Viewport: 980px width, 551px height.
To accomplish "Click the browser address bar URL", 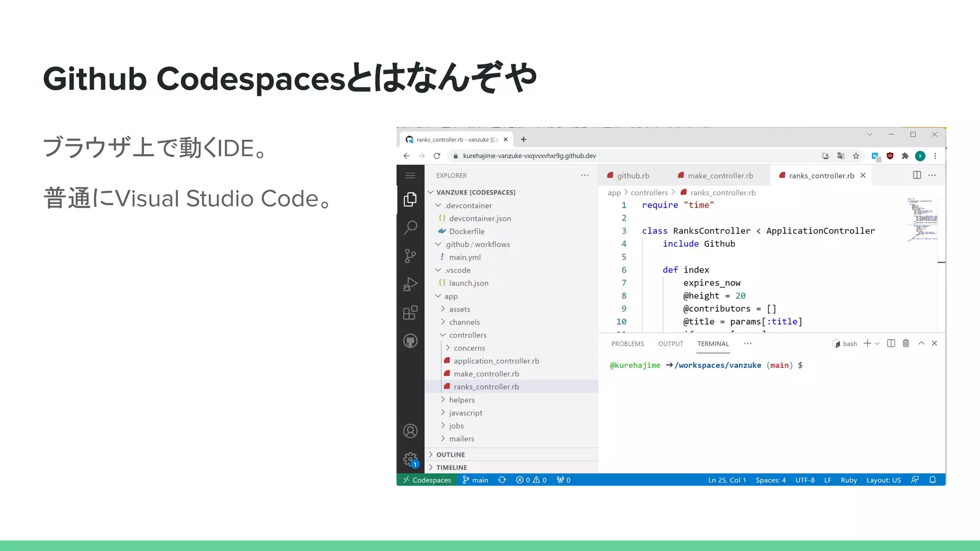I will pyautogui.click(x=529, y=156).
